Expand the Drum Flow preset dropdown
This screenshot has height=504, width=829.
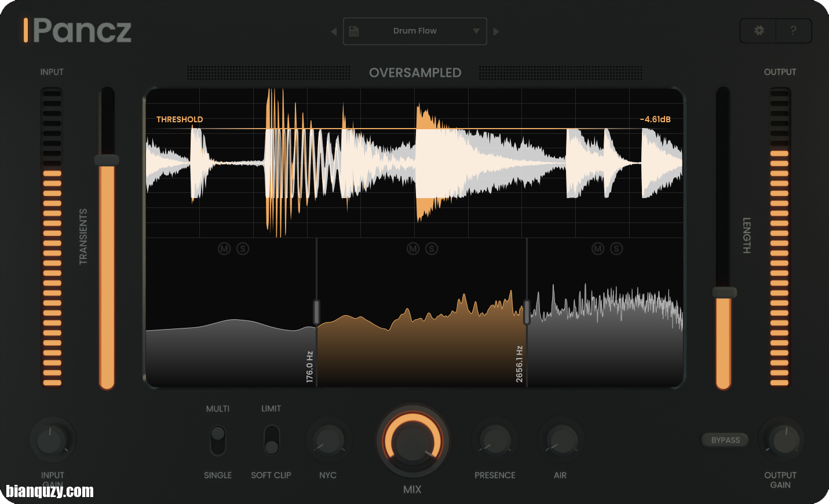tap(476, 31)
